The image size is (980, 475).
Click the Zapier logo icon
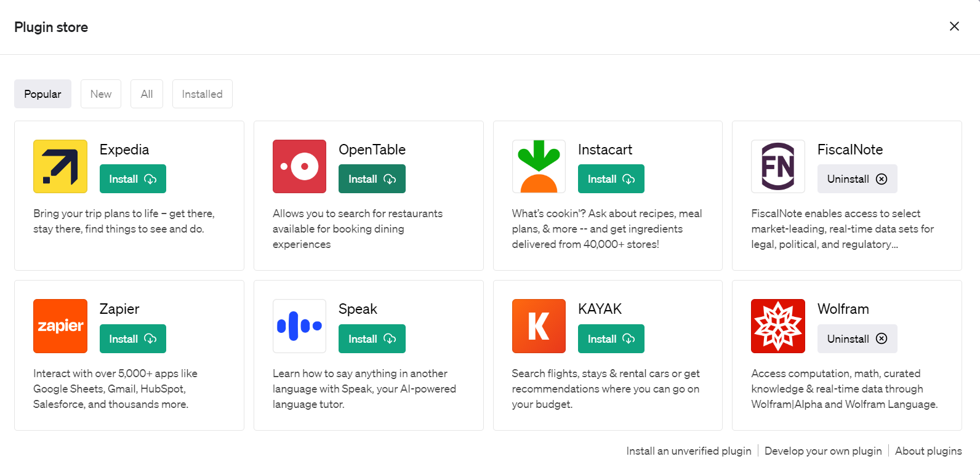pyautogui.click(x=60, y=326)
